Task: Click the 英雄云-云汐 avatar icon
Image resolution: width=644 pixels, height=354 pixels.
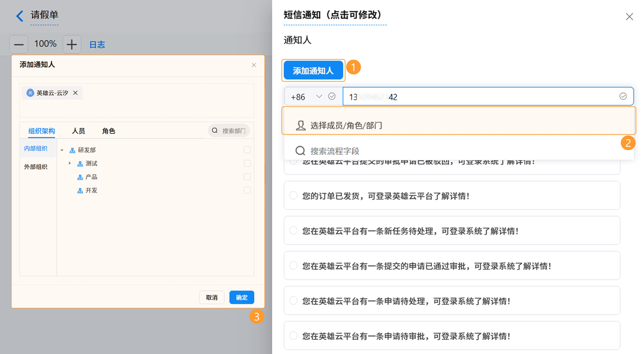Action: (x=30, y=93)
